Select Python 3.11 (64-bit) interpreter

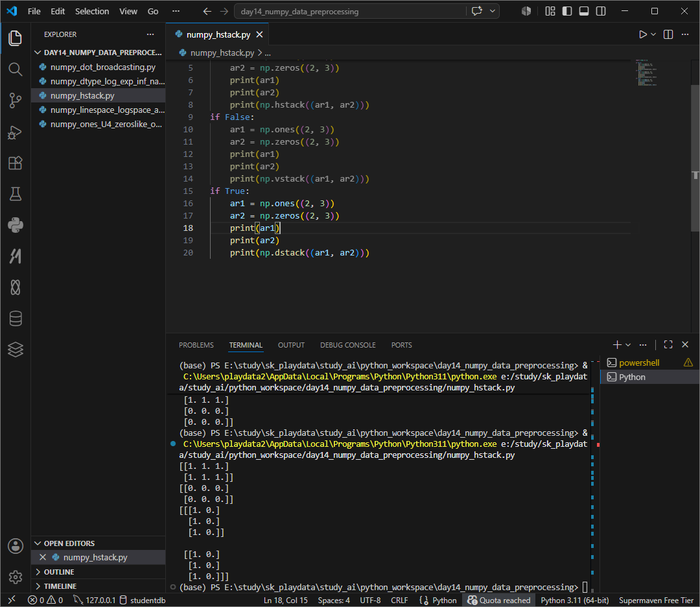574,601
